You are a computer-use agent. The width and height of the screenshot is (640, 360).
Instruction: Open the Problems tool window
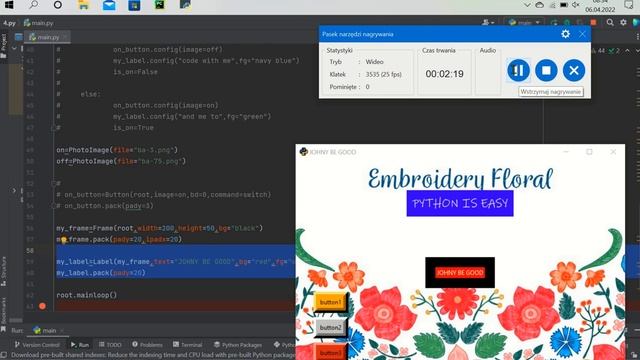pos(147,345)
